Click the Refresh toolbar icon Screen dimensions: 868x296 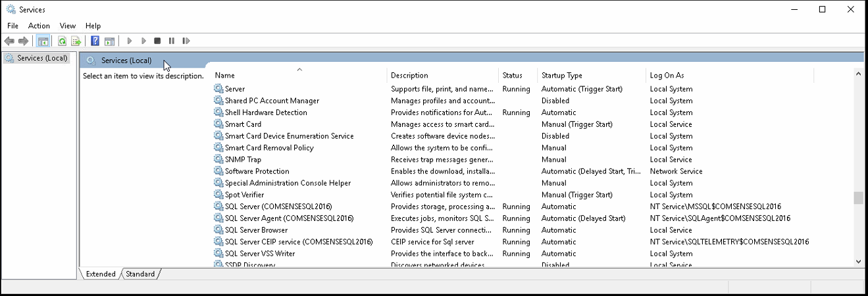click(62, 41)
